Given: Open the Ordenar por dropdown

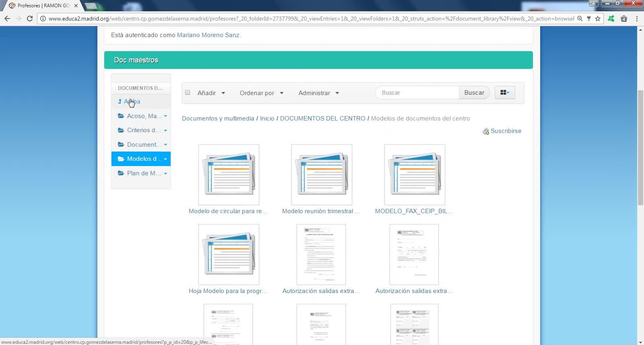Looking at the screenshot, I should click(262, 93).
